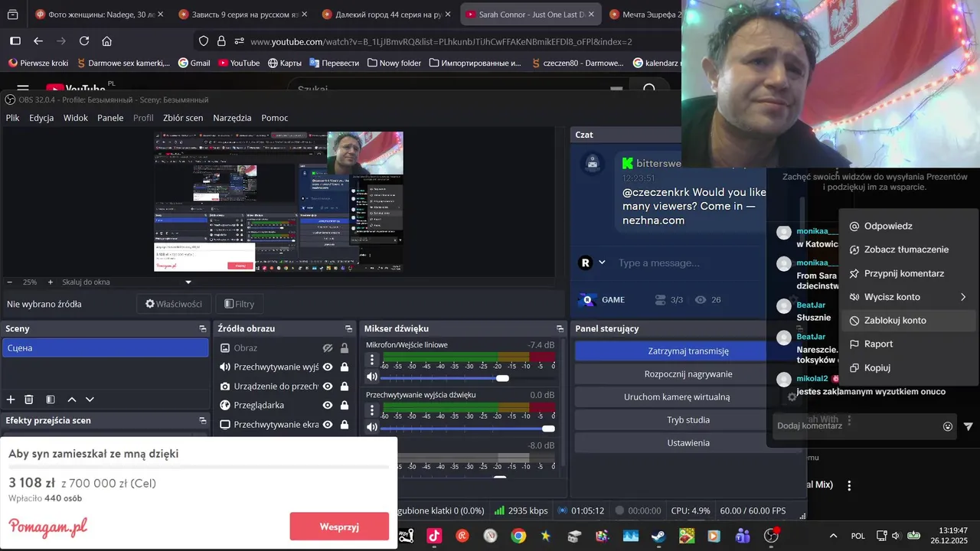980x551 pixels.
Task: Go back in the browser
Action: pyautogui.click(x=38, y=41)
